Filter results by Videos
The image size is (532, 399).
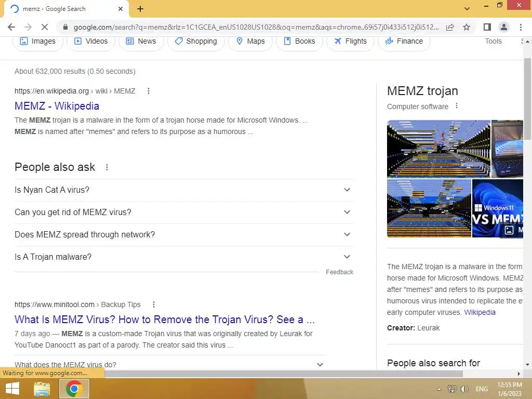(x=91, y=42)
